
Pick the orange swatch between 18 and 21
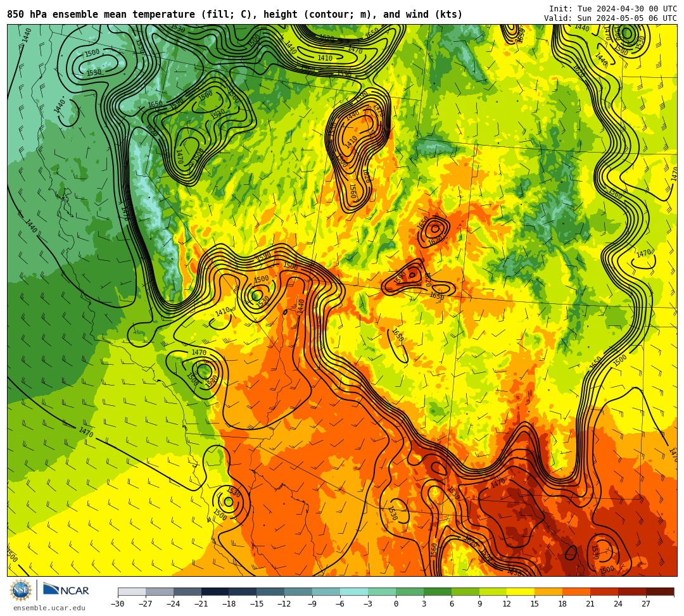pos(577,591)
